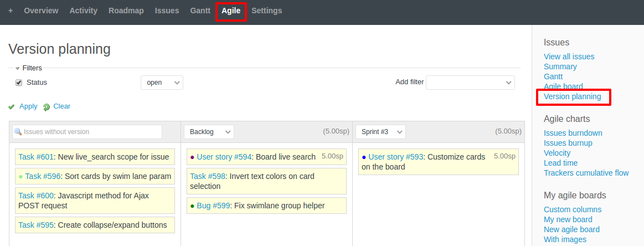This screenshot has width=644, height=246.
Task: Open the Status 'open' dropdown
Action: click(x=162, y=83)
